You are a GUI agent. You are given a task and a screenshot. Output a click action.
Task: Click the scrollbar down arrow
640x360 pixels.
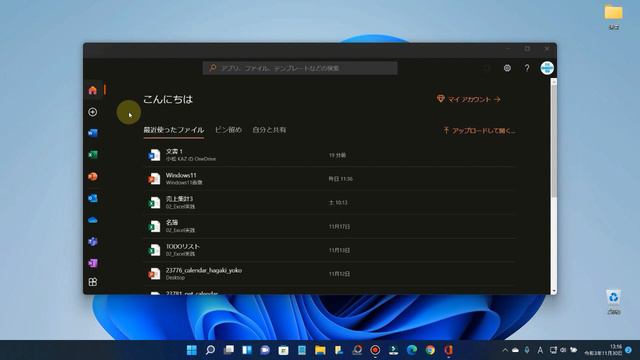pyautogui.click(x=554, y=291)
